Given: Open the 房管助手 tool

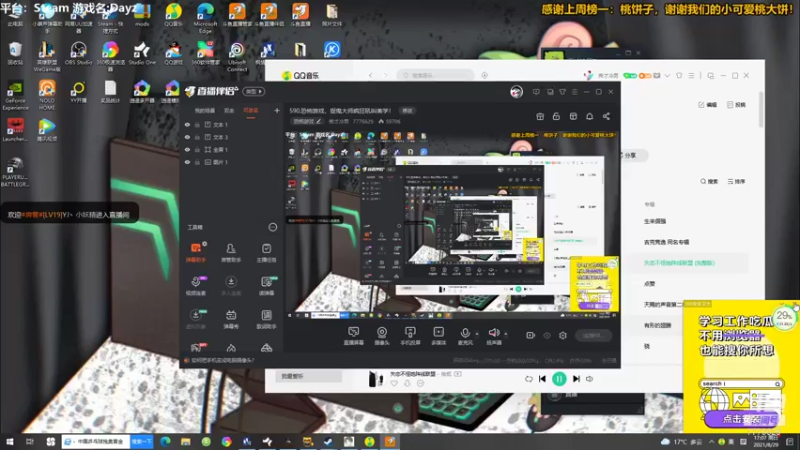Looking at the screenshot, I should pos(231,253).
